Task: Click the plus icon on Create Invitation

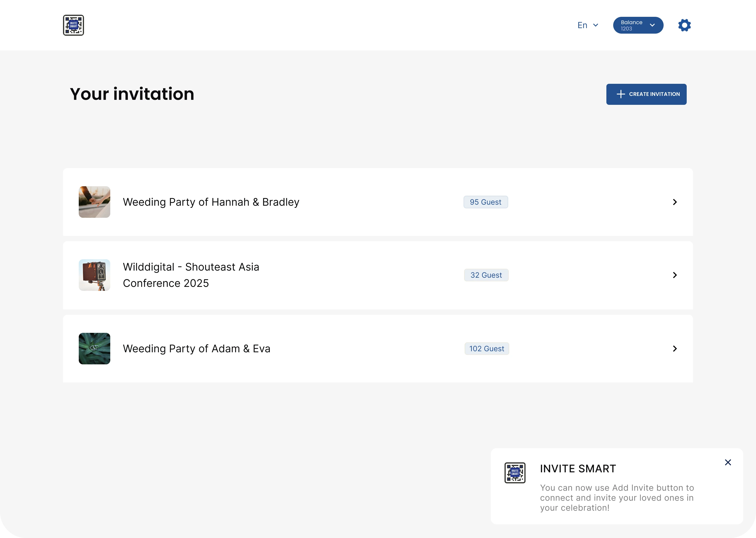Action: [x=621, y=94]
